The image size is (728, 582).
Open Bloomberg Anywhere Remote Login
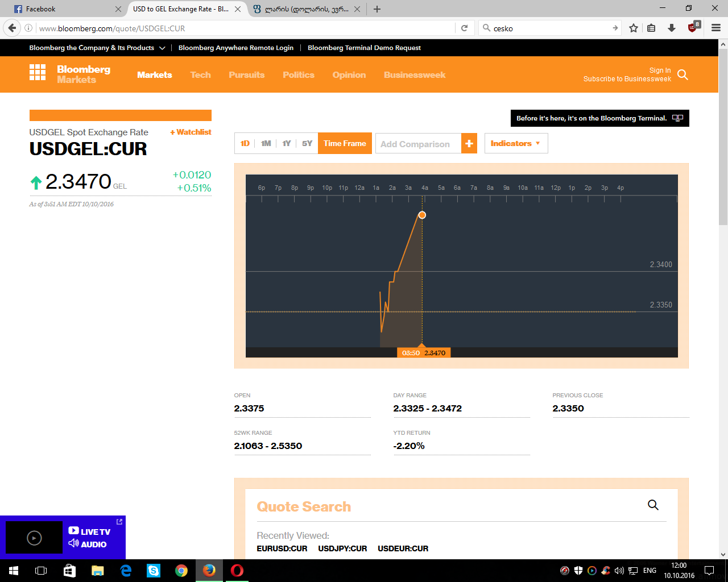(x=236, y=48)
